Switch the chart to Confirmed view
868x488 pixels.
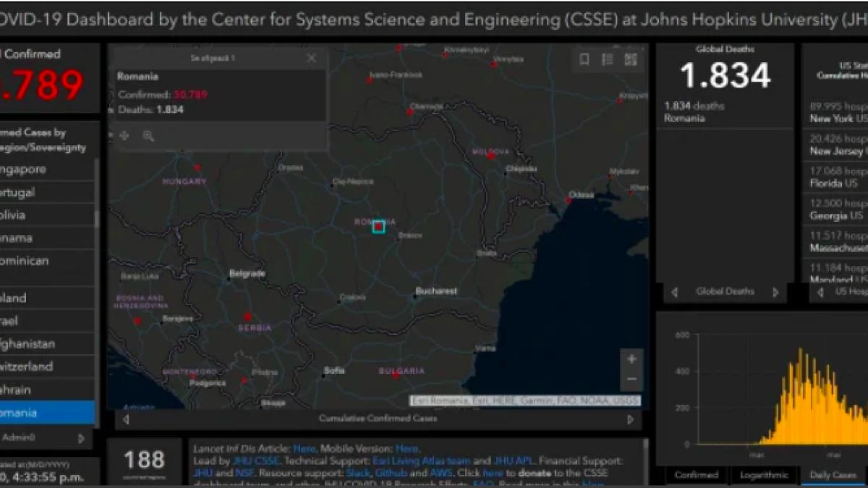click(697, 475)
